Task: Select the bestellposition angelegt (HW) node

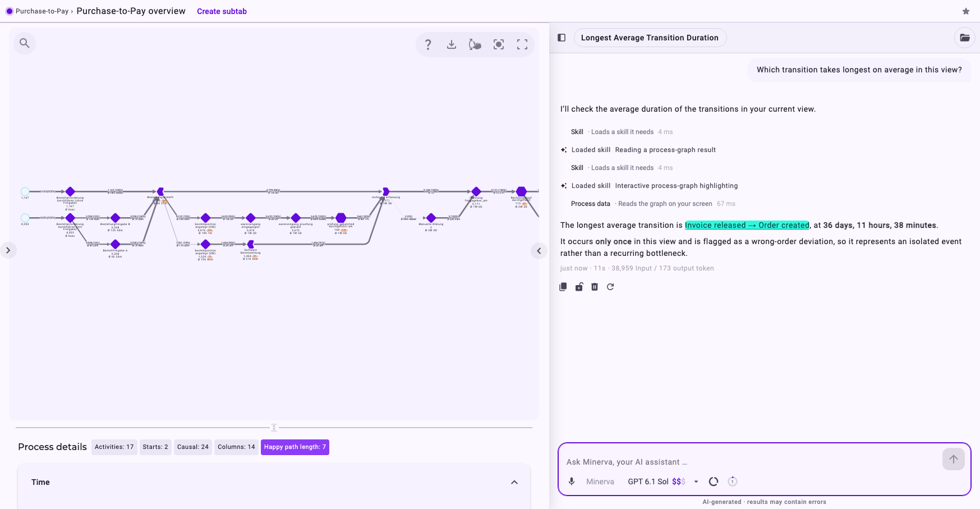Action: 205,218
